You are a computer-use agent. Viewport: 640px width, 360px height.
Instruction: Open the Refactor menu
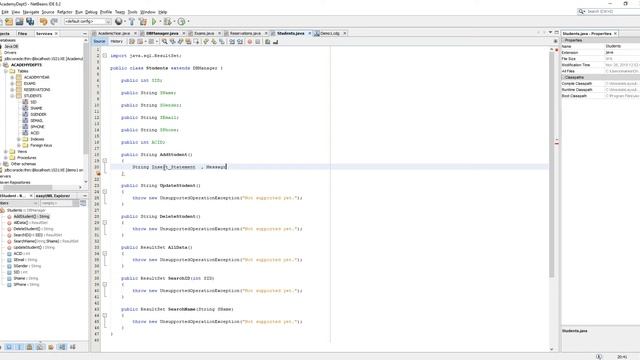click(x=64, y=12)
